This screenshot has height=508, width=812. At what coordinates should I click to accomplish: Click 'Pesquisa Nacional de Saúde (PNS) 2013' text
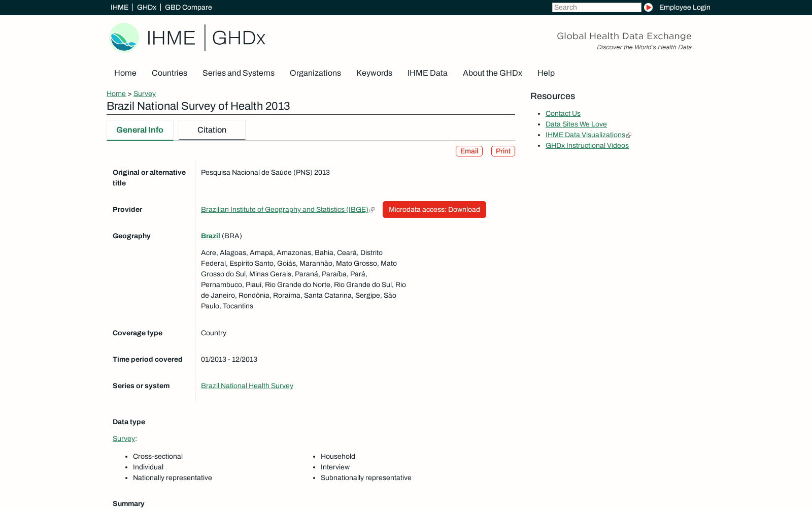[x=265, y=172]
